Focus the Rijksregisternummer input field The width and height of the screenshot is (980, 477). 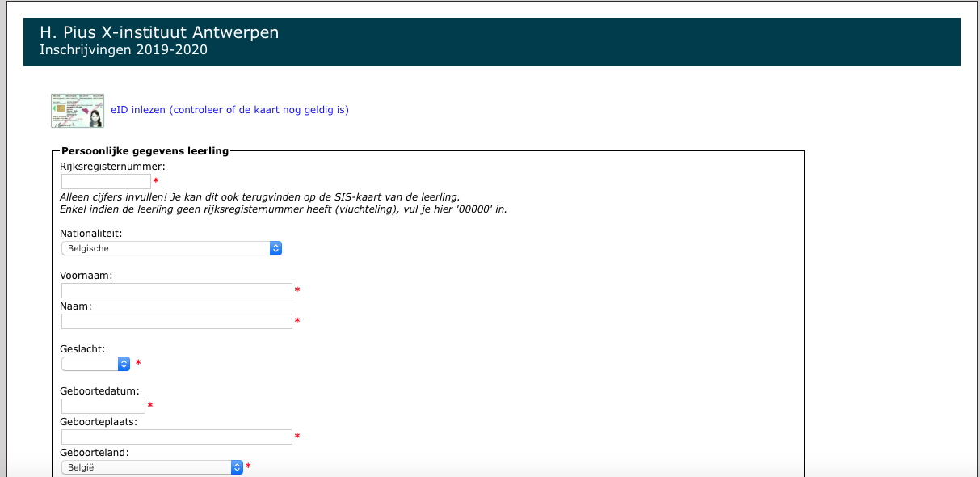click(x=106, y=181)
